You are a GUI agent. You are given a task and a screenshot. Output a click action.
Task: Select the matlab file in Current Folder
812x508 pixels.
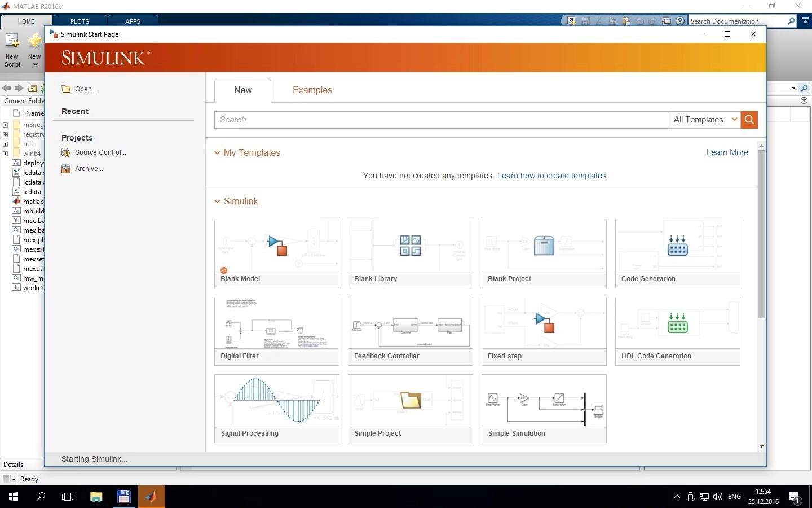point(33,202)
